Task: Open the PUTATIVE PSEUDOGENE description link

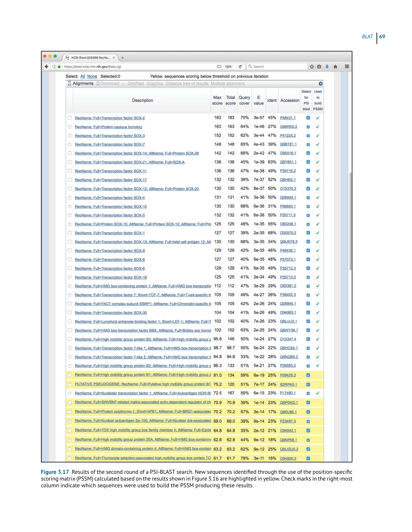Action: pyautogui.click(x=143, y=384)
